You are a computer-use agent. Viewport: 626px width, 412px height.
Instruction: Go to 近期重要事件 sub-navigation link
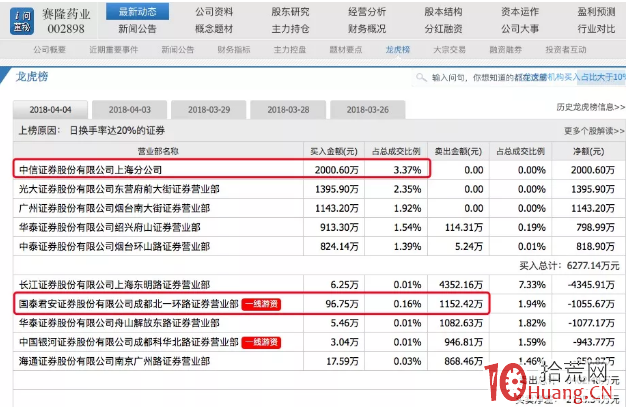[113, 50]
